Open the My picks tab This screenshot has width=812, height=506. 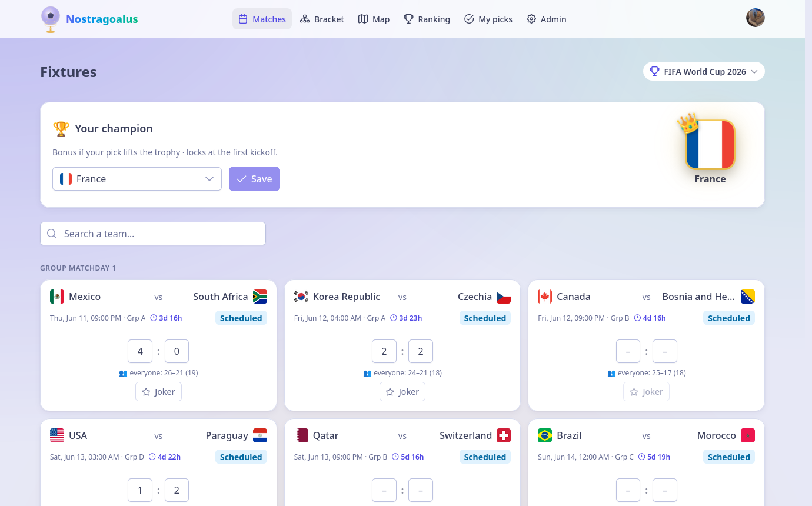(488, 19)
